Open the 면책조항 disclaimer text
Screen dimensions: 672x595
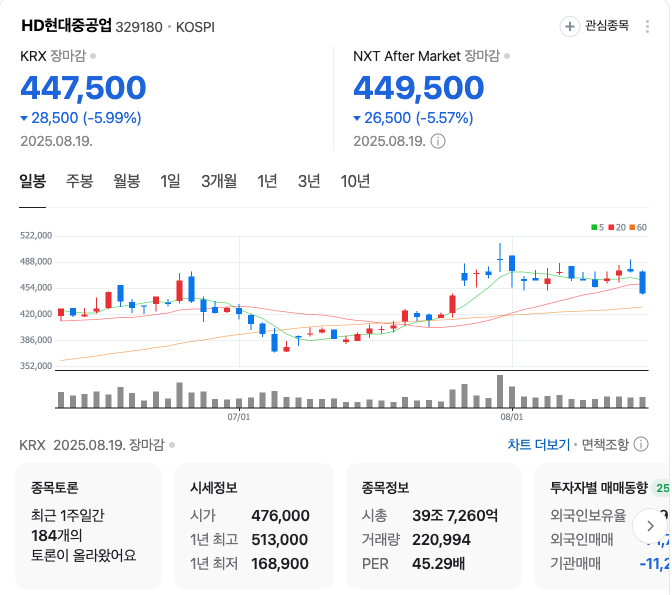pyautogui.click(x=605, y=445)
